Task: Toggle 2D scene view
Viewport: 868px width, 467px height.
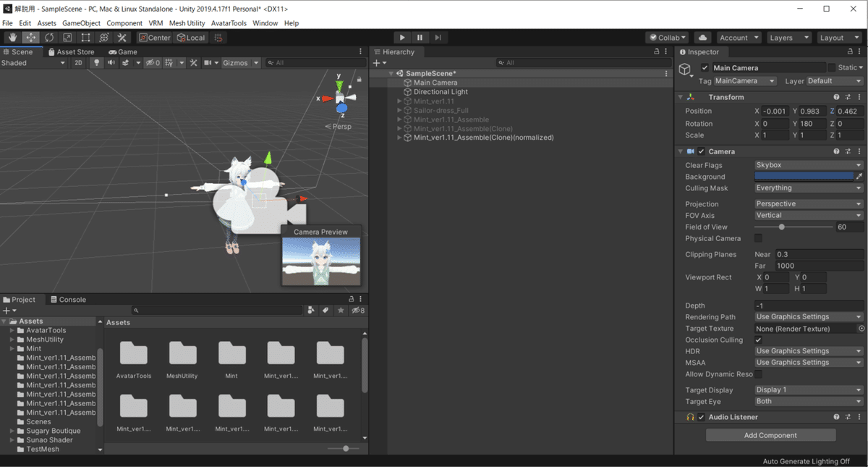Action: point(78,63)
